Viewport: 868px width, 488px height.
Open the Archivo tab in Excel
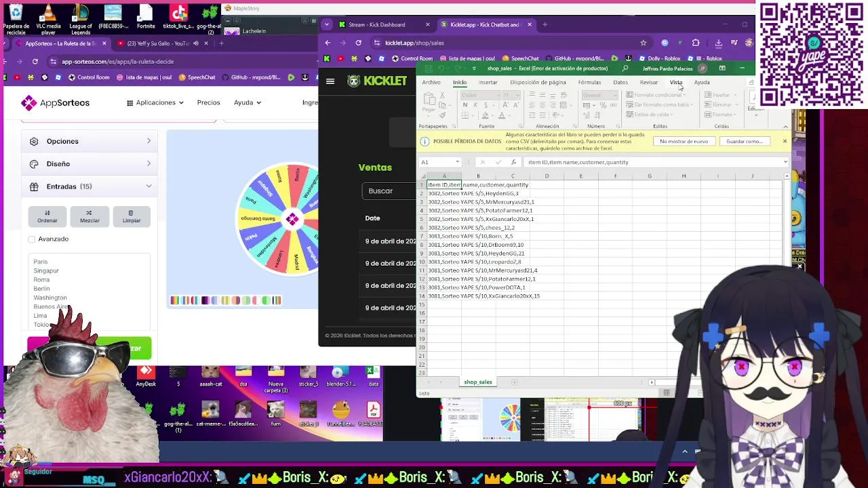click(x=431, y=83)
